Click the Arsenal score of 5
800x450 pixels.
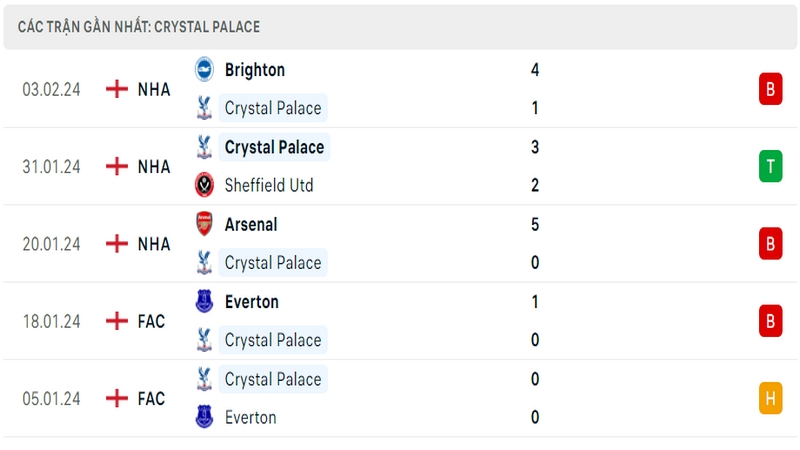point(535,224)
